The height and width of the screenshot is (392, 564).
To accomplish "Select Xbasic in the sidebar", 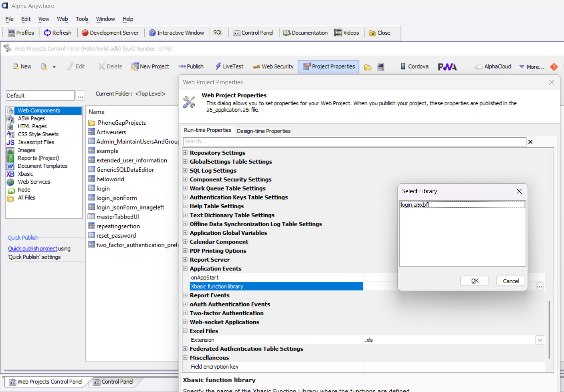I will [25, 174].
